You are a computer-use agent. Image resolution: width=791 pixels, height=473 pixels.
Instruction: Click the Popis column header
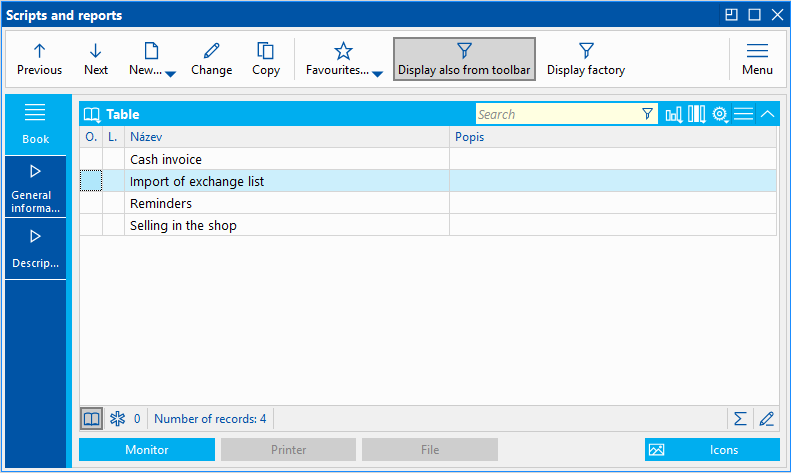tap(613, 137)
